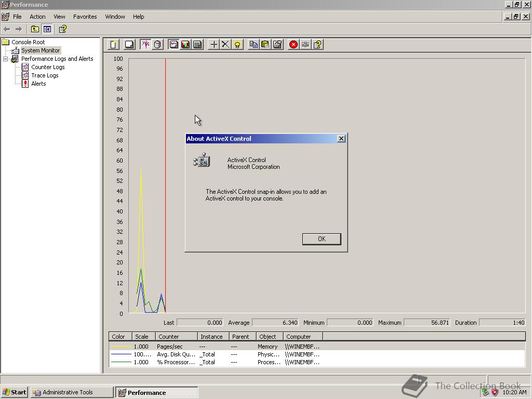532x399 pixels.
Task: Click the Maximum value field 56.871
Action: point(427,323)
